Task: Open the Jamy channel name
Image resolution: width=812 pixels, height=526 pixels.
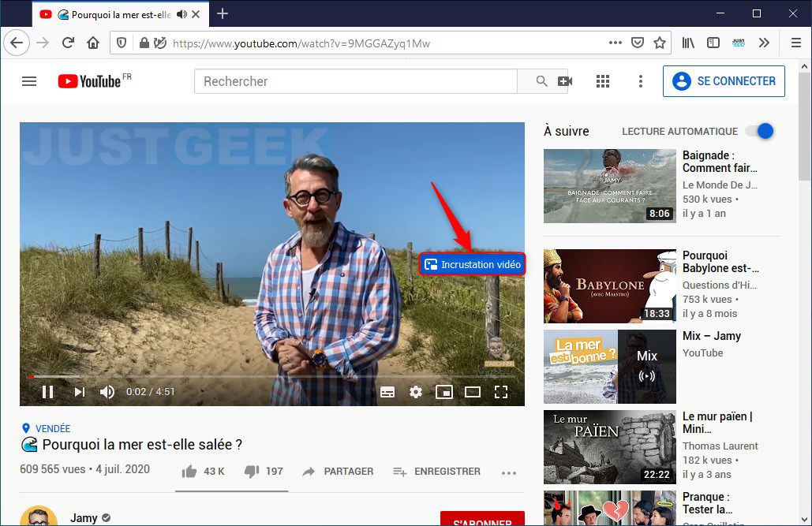Action: (x=84, y=517)
